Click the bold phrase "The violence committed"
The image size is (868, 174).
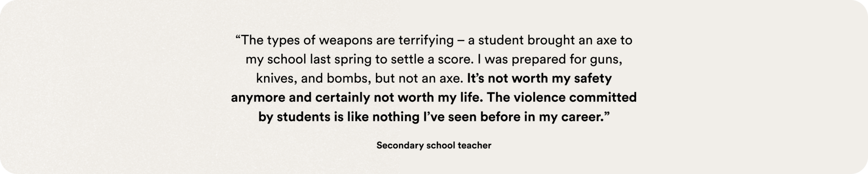pos(562,97)
